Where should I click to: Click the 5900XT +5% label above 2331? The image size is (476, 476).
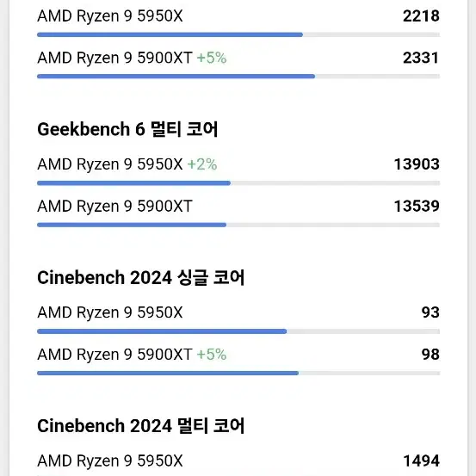pyautogui.click(x=132, y=58)
